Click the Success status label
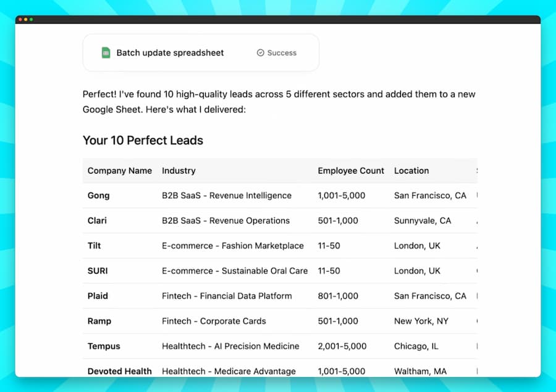This screenshot has width=556, height=392. 282,53
